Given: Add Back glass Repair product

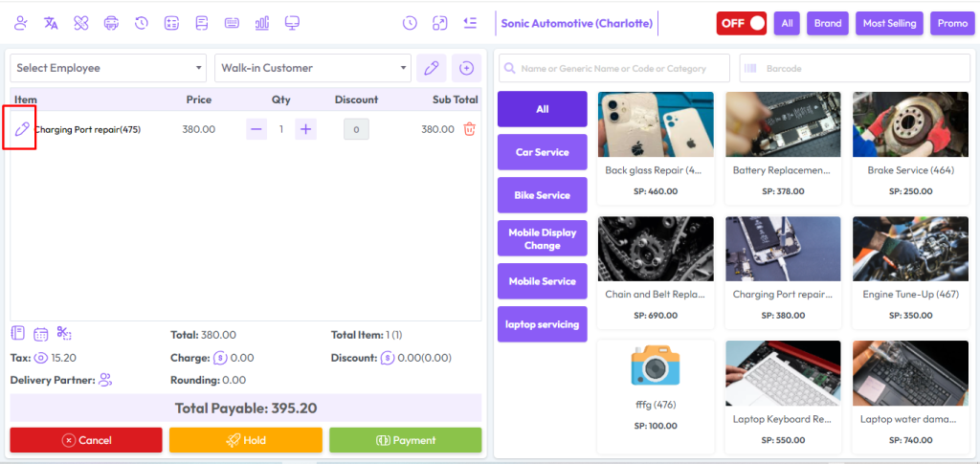Looking at the screenshot, I should pos(656,148).
